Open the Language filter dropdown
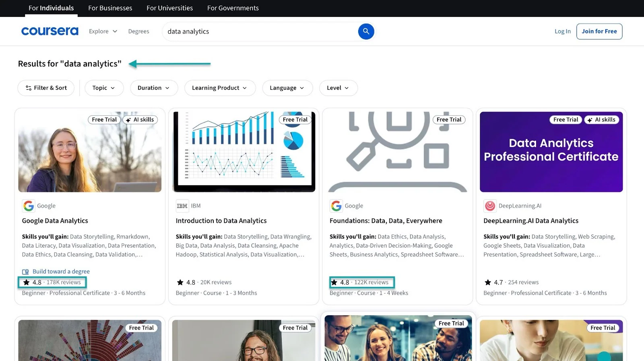 click(x=287, y=88)
